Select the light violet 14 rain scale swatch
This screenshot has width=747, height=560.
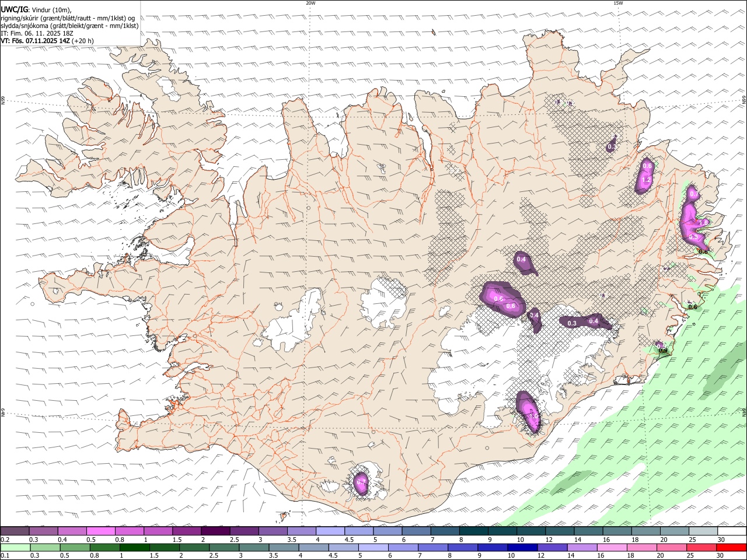[x=582, y=548]
